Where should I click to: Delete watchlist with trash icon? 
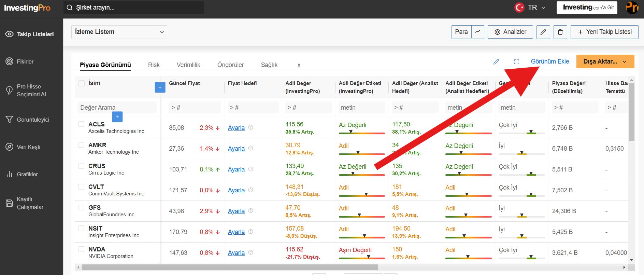click(560, 32)
